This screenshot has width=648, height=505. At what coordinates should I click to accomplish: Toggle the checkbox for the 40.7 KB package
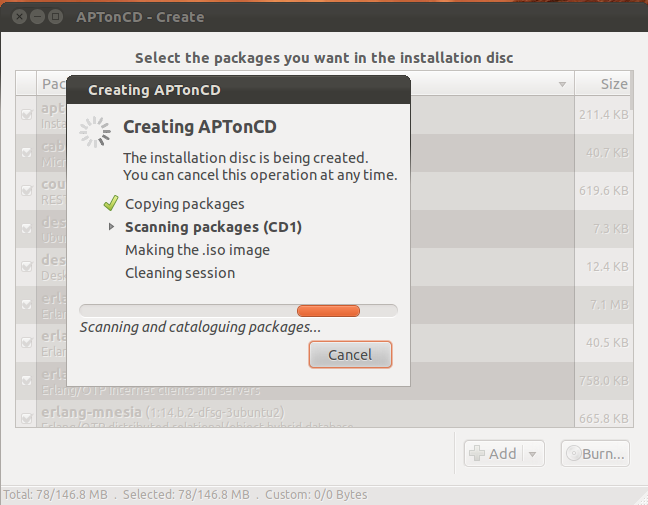tap(26, 152)
